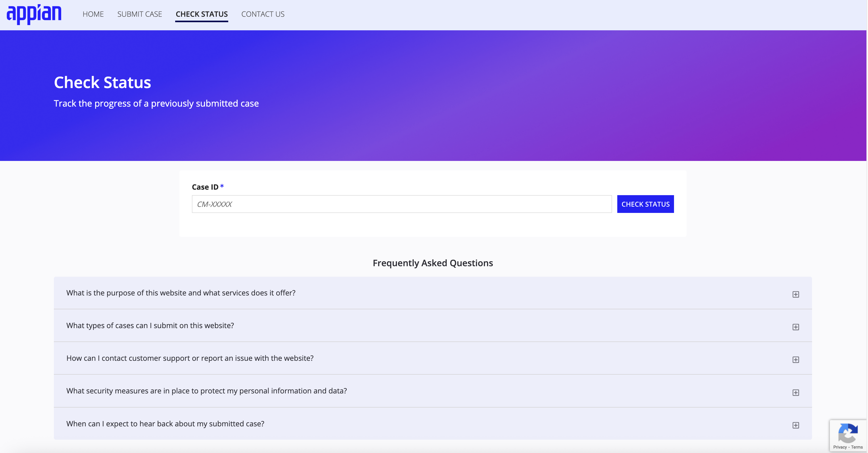Click the 'Case ID' field label
This screenshot has width=868, height=453.
point(205,187)
